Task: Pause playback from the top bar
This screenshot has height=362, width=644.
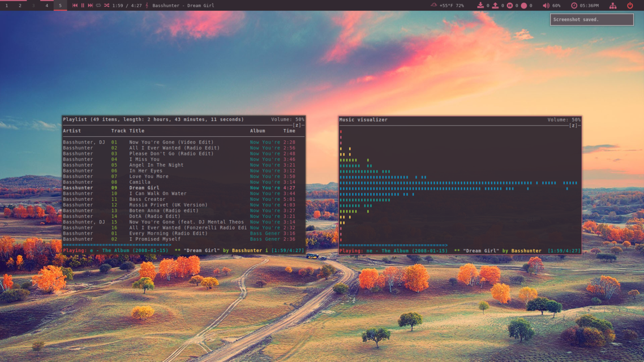Action: pyautogui.click(x=83, y=5)
